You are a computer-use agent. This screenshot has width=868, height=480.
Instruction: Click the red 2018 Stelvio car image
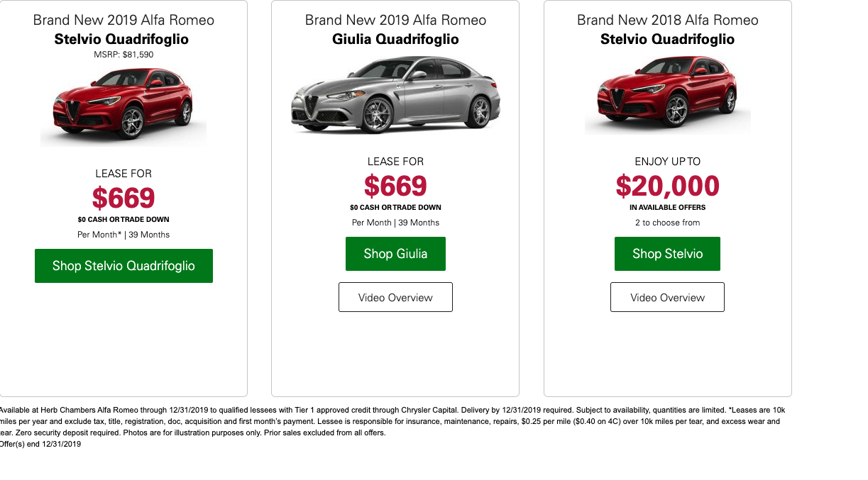[667, 94]
